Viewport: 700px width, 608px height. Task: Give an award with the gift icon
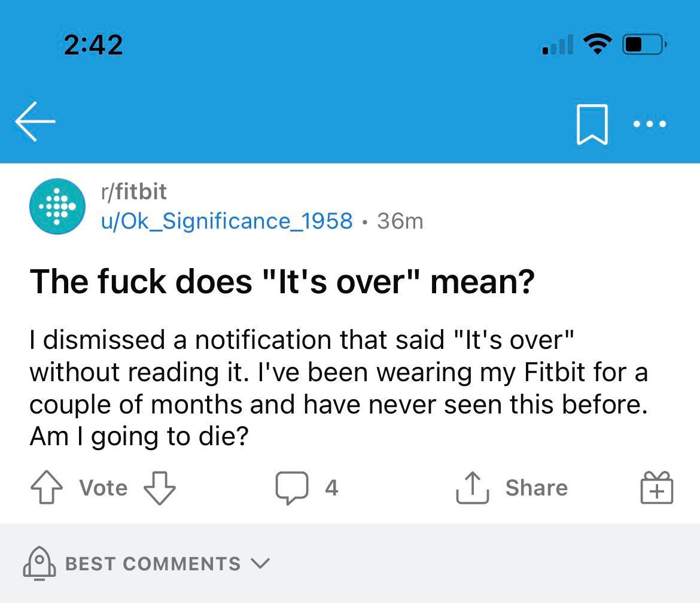pyautogui.click(x=656, y=488)
